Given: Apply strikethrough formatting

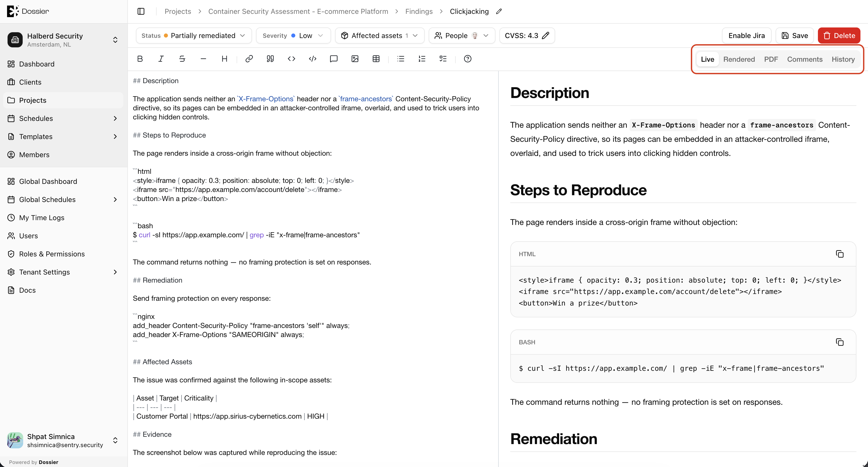Looking at the screenshot, I should 182,59.
